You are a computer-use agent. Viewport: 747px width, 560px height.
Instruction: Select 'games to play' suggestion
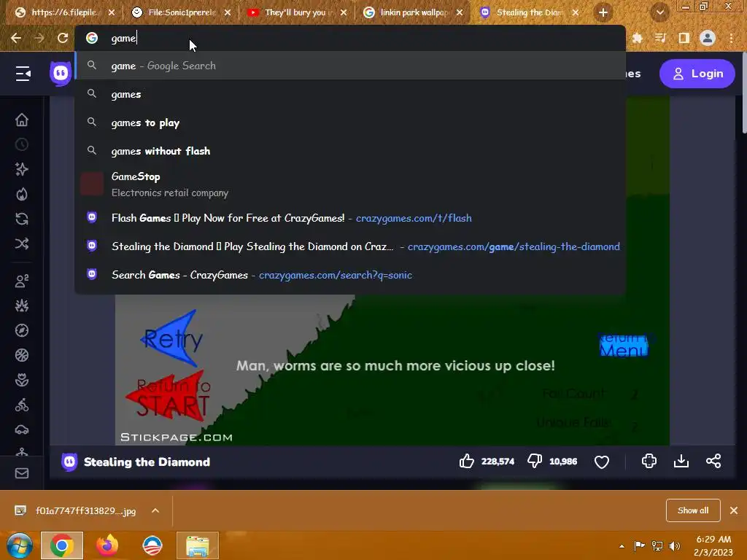coord(350,122)
